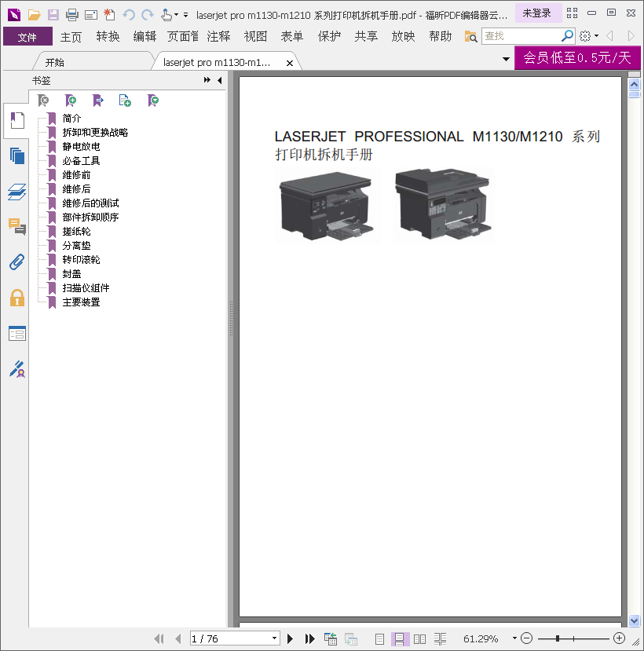The height and width of the screenshot is (651, 644).
Task: Select the 简介 bookmark
Action: point(71,119)
